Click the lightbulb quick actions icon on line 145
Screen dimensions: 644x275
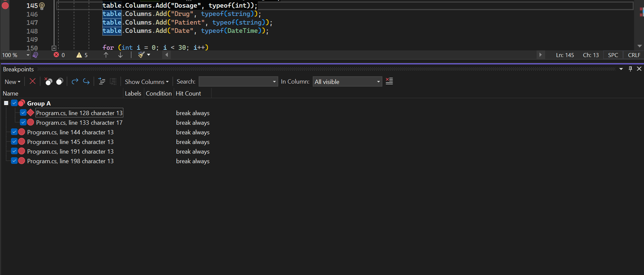42,6
